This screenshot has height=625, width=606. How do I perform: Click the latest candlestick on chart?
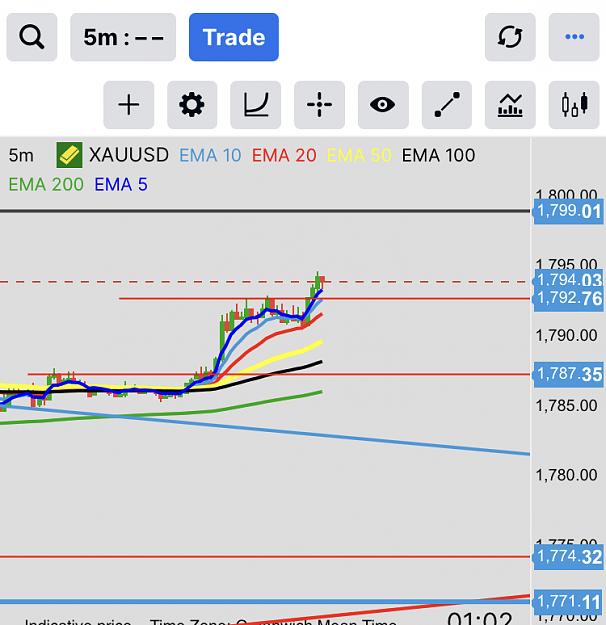click(x=322, y=282)
